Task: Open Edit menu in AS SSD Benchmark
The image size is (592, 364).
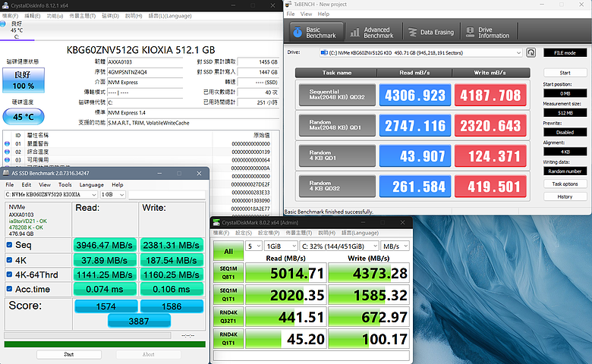Action: point(27,185)
